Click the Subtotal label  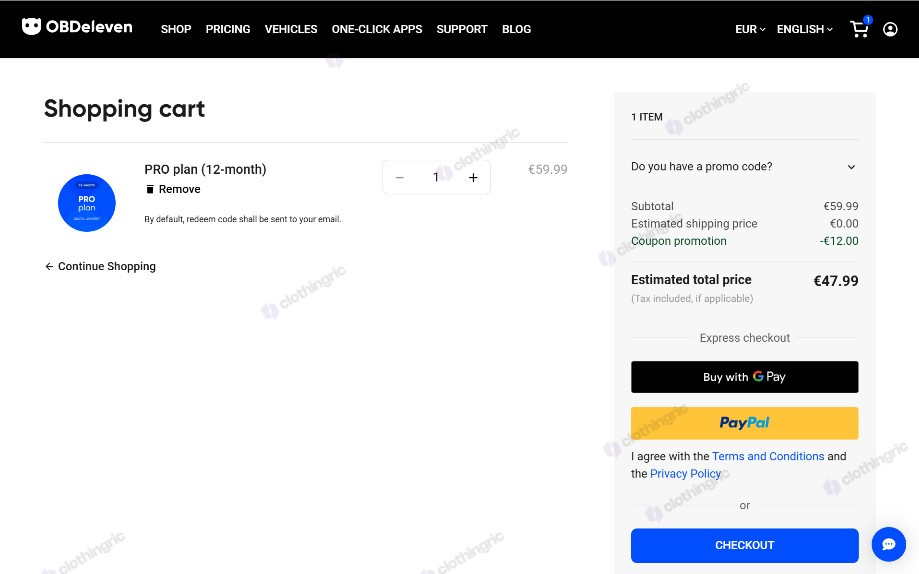tap(652, 206)
